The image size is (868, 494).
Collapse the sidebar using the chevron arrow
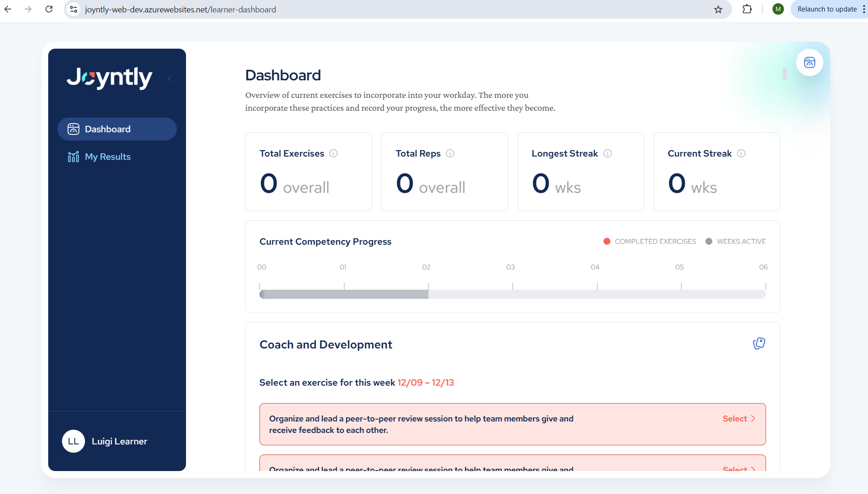click(170, 79)
